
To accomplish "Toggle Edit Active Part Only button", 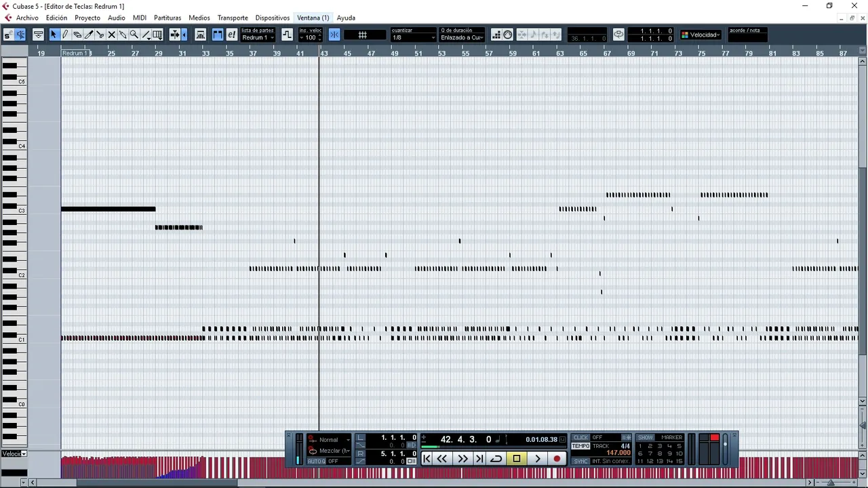I will [x=231, y=35].
